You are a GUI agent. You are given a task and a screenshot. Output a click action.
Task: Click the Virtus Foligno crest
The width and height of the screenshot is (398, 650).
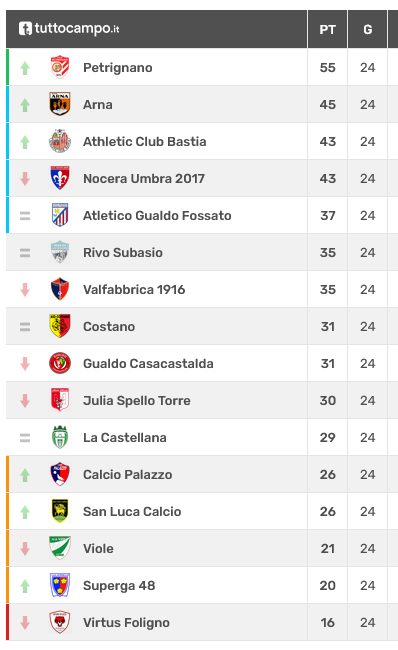pyautogui.click(x=60, y=622)
